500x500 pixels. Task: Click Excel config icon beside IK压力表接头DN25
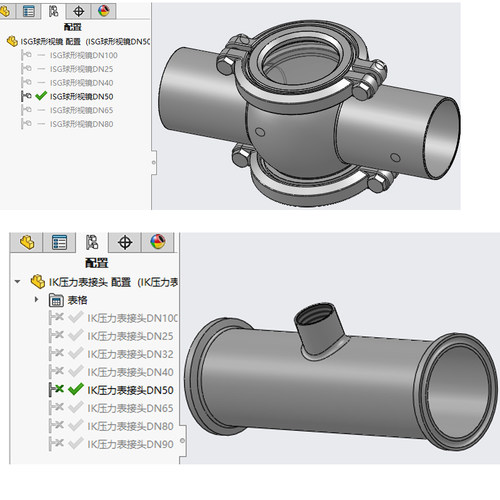click(56, 336)
